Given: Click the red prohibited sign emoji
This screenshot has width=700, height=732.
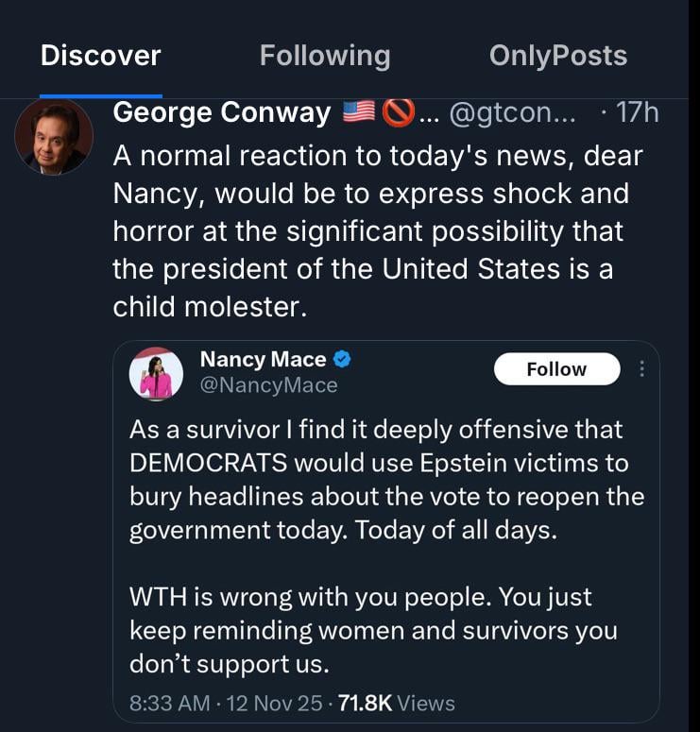Looking at the screenshot, I should (x=398, y=113).
